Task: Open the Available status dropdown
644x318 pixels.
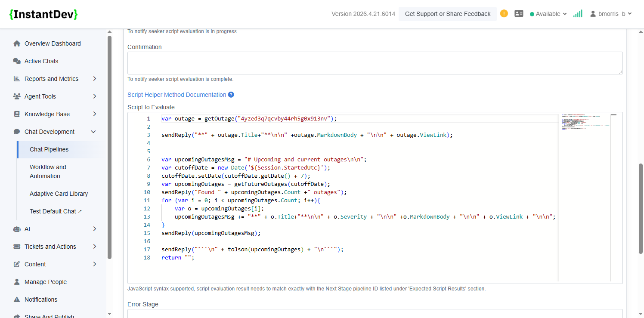Action: 548,14
